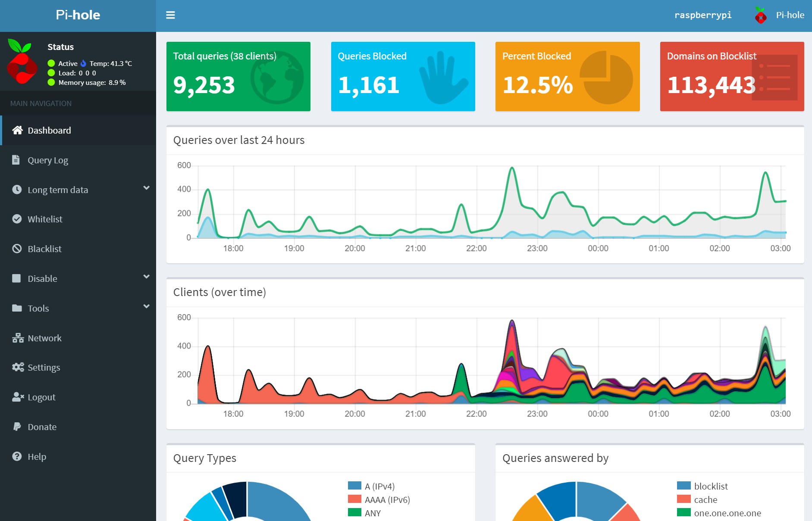Click the Donate PayPal icon
This screenshot has width=812, height=521.
[17, 427]
